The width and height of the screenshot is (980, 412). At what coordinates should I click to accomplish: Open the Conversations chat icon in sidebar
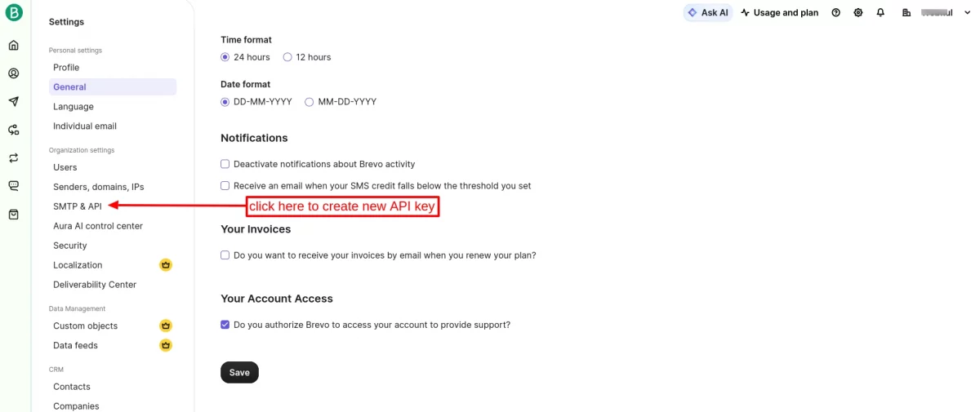[14, 186]
